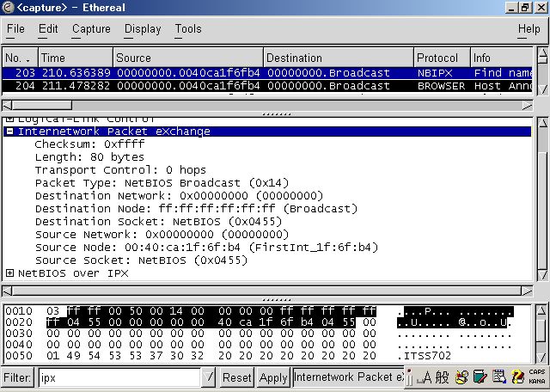Click the packet list scroll-right arrow
Screen dimensions: 550x392
(527, 105)
